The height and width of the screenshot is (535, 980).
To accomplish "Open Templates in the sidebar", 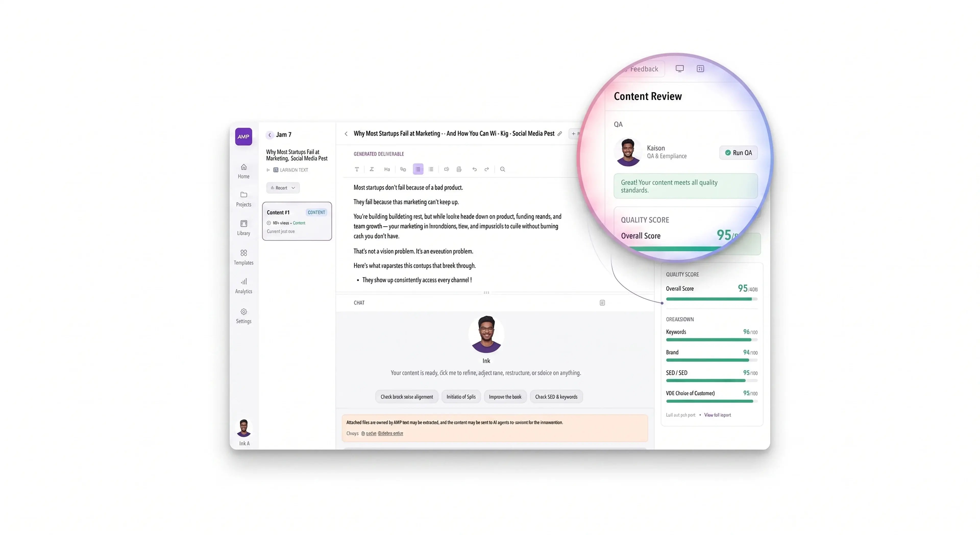I will pos(243,257).
